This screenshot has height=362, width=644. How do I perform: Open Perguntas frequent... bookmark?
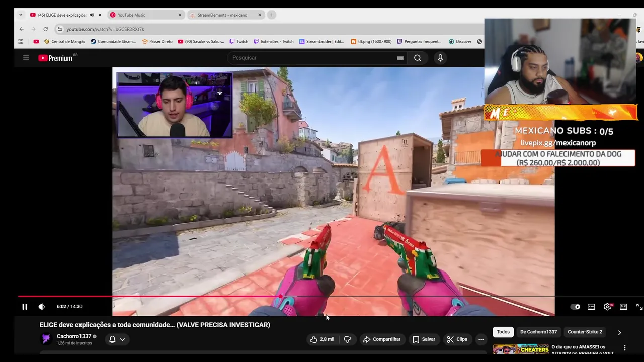pos(419,42)
